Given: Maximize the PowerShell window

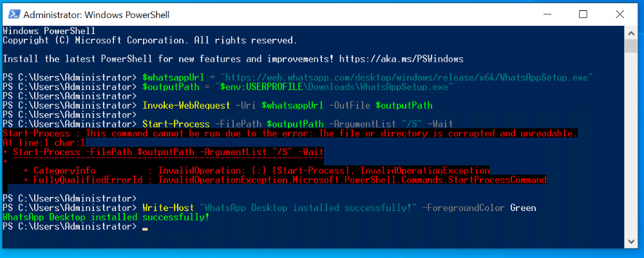Looking at the screenshot, I should coord(583,14).
